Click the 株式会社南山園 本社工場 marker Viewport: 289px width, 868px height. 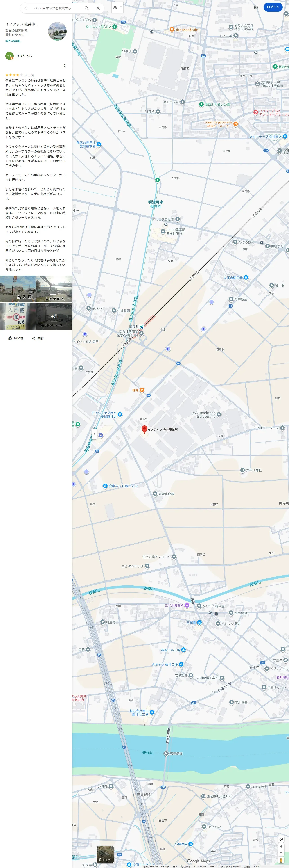tap(152, 712)
